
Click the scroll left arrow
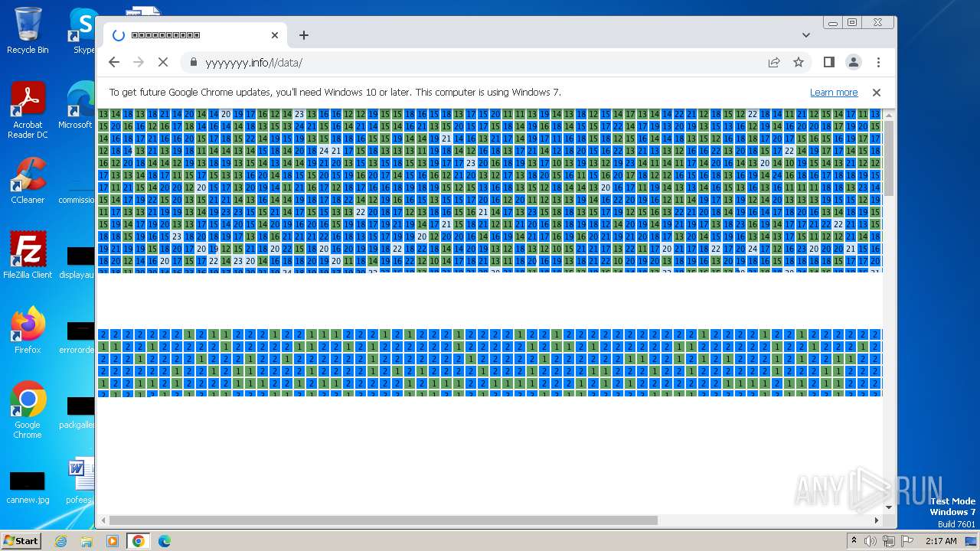[103, 520]
